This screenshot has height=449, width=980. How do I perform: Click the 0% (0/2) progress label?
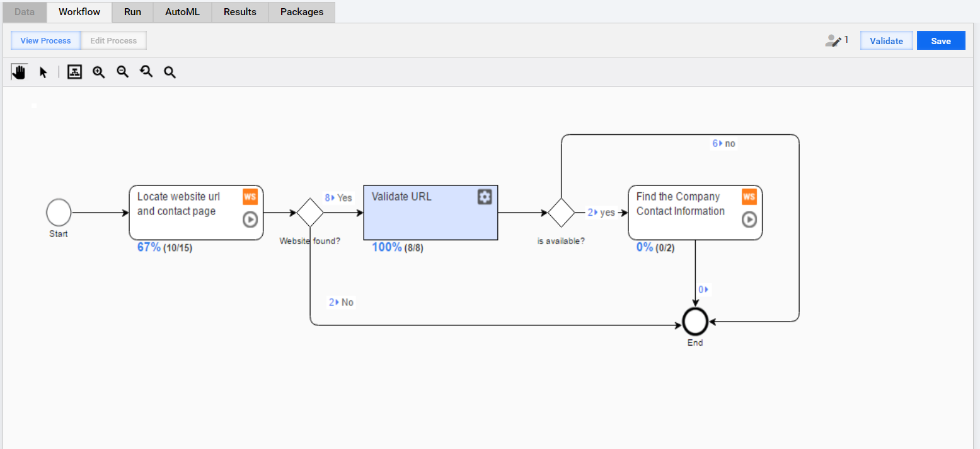tap(655, 248)
